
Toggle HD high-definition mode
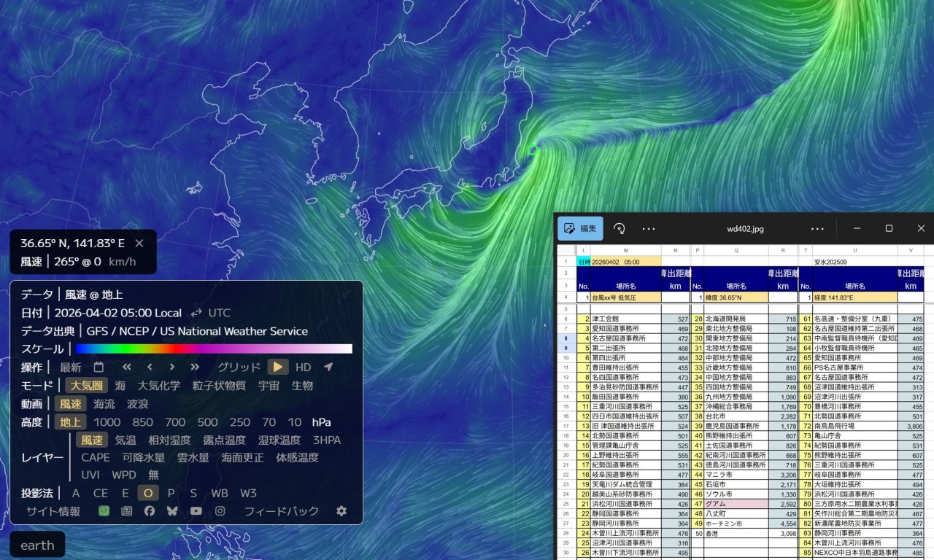pyautogui.click(x=303, y=367)
